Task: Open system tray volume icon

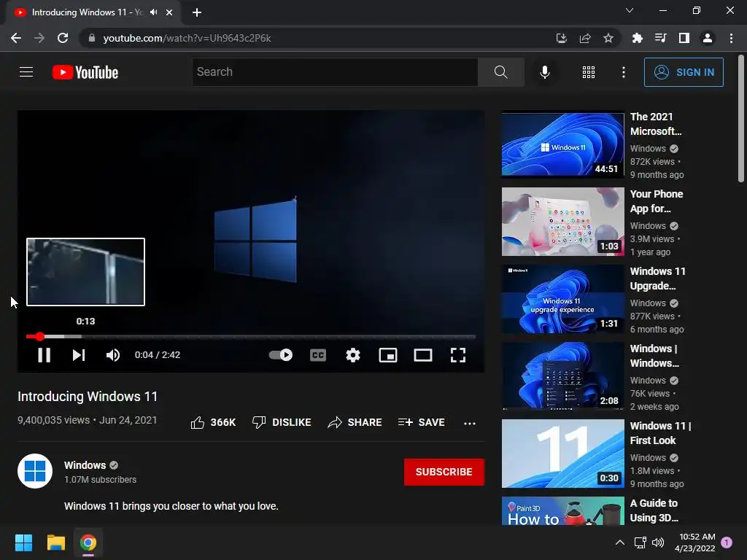Action: [x=658, y=542]
